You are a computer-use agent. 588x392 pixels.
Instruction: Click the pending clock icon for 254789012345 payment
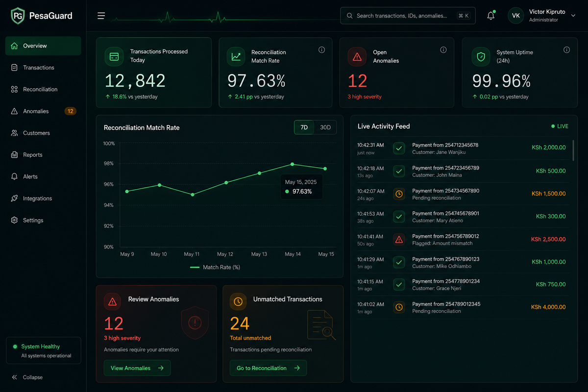399,307
